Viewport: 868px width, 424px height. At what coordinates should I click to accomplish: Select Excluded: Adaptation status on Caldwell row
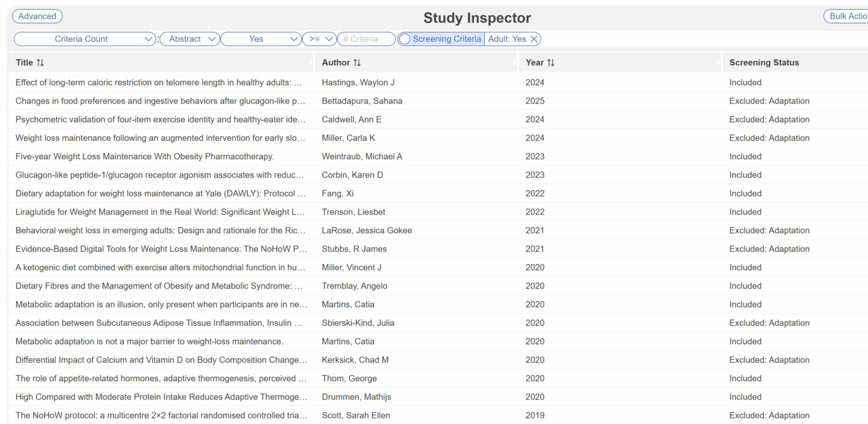point(769,119)
